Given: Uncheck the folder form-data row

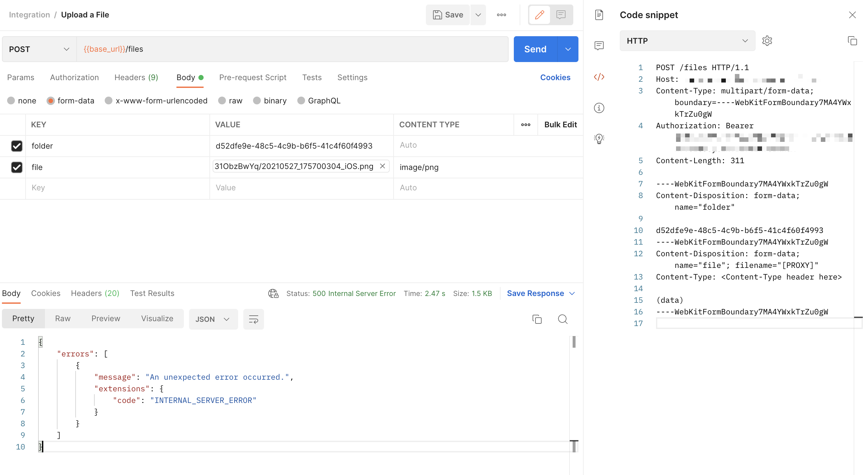Looking at the screenshot, I should (x=16, y=146).
